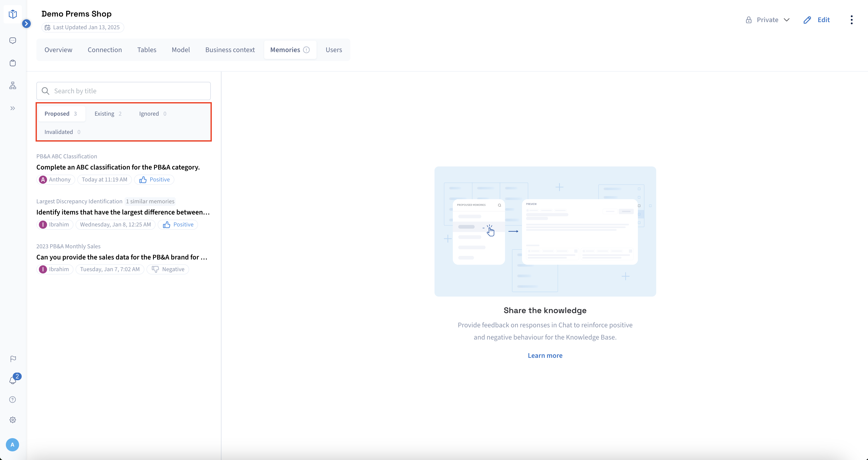Click the notifications bell icon
This screenshot has height=460, width=868.
(12, 380)
